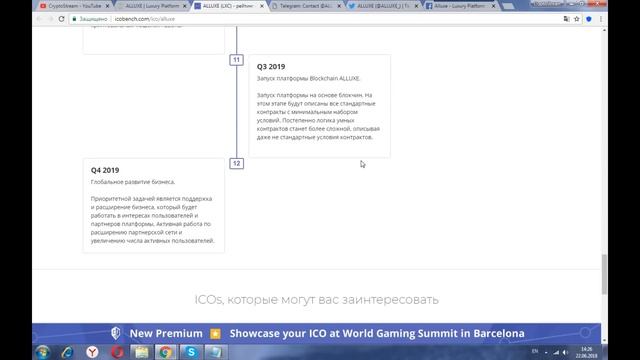The width and height of the screenshot is (640, 360).
Task: Click the Chrome taskbar icon
Action: pos(166,352)
